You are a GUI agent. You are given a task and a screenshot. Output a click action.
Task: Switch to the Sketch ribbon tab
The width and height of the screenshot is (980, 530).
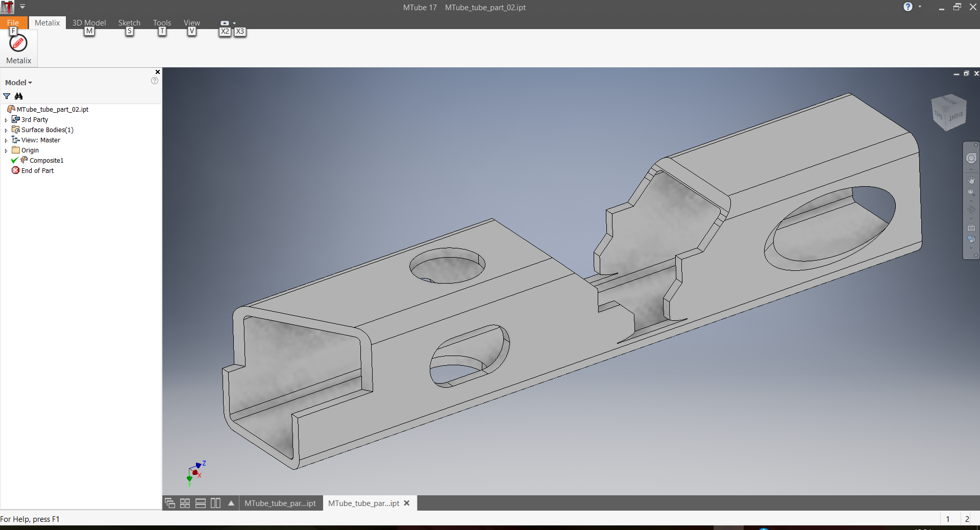129,23
